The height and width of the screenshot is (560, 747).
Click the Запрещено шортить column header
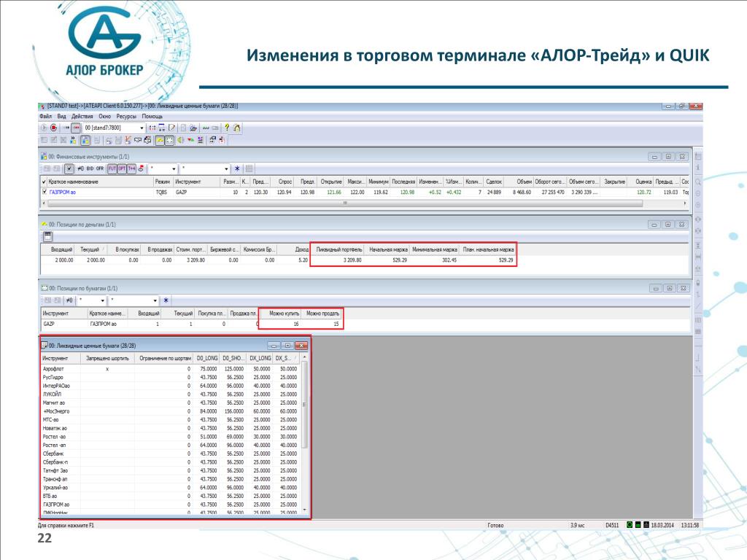(107, 358)
